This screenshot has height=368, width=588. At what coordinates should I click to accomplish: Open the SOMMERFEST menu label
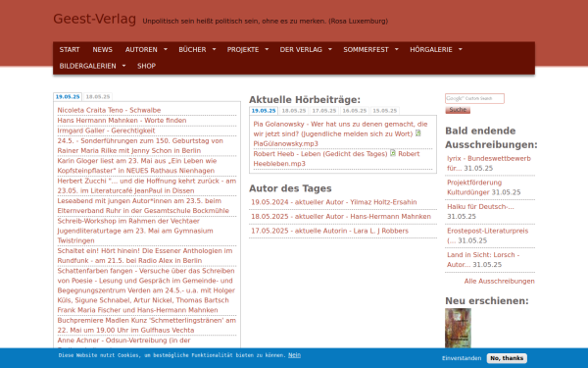(366, 50)
